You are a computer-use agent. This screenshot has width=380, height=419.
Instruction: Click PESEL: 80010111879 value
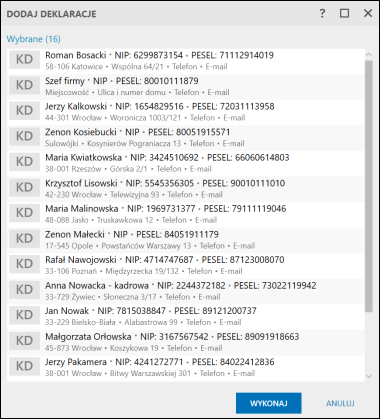click(x=157, y=81)
